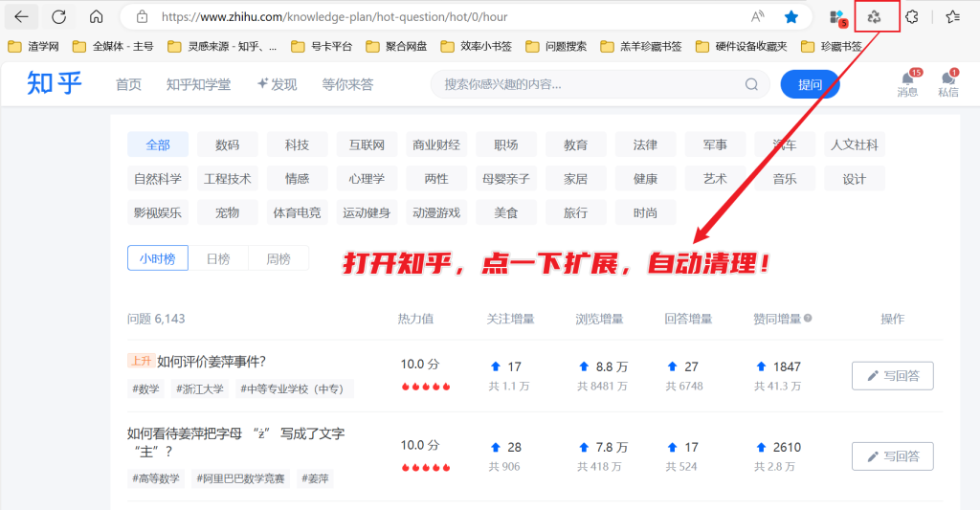Click the blue 提问 button
The width and height of the screenshot is (980, 510).
pos(810,84)
